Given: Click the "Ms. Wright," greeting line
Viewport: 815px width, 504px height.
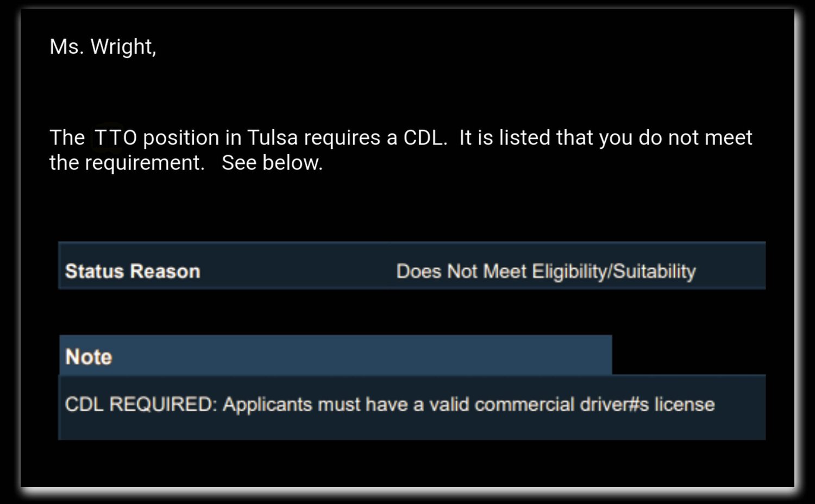Looking at the screenshot, I should pos(103,47).
